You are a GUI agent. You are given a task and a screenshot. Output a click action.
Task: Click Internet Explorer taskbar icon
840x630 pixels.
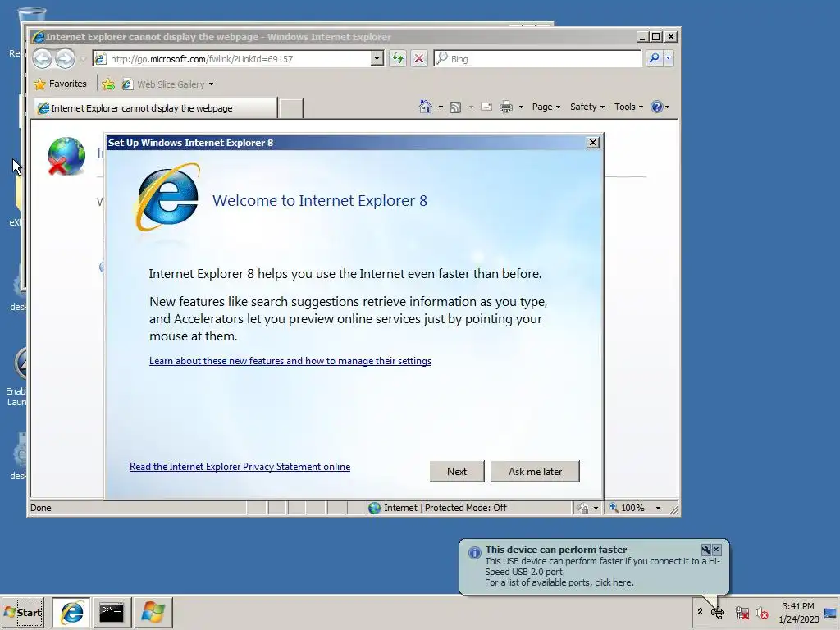[71, 612]
